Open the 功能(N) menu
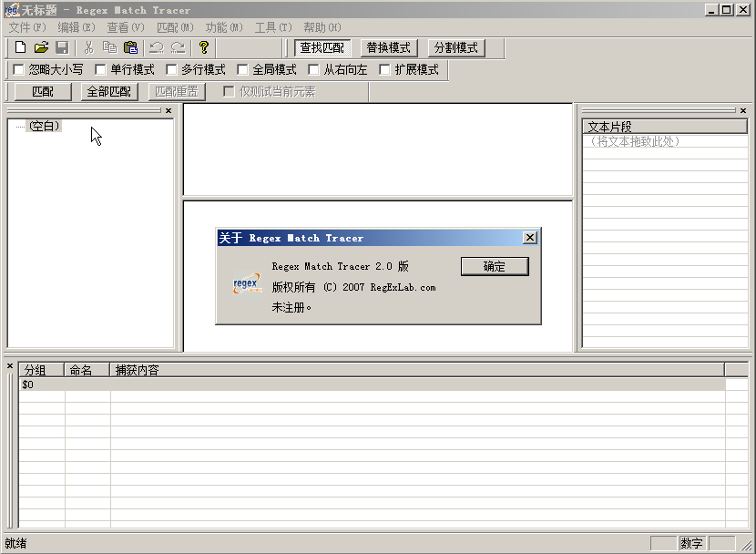756x554 pixels. pos(224,27)
